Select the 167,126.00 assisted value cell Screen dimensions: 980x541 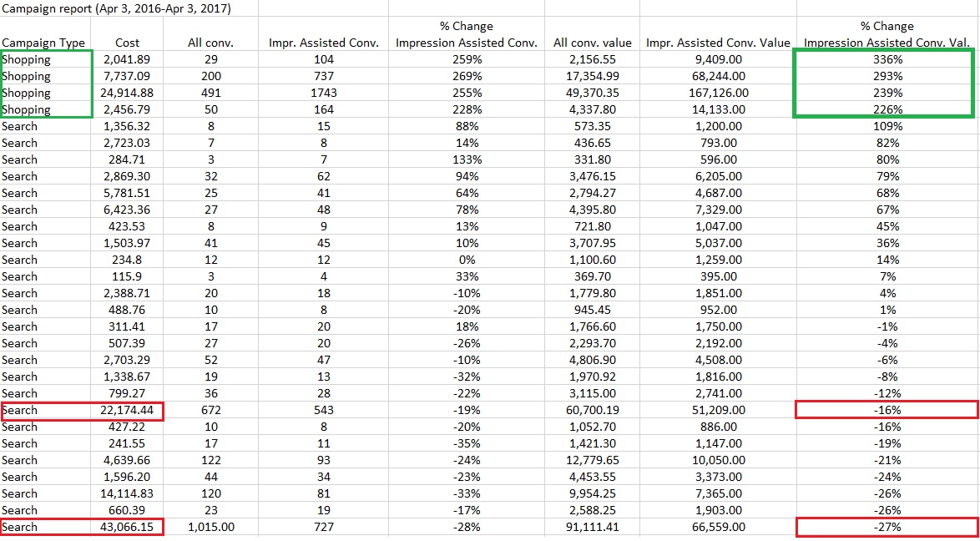coord(718,93)
